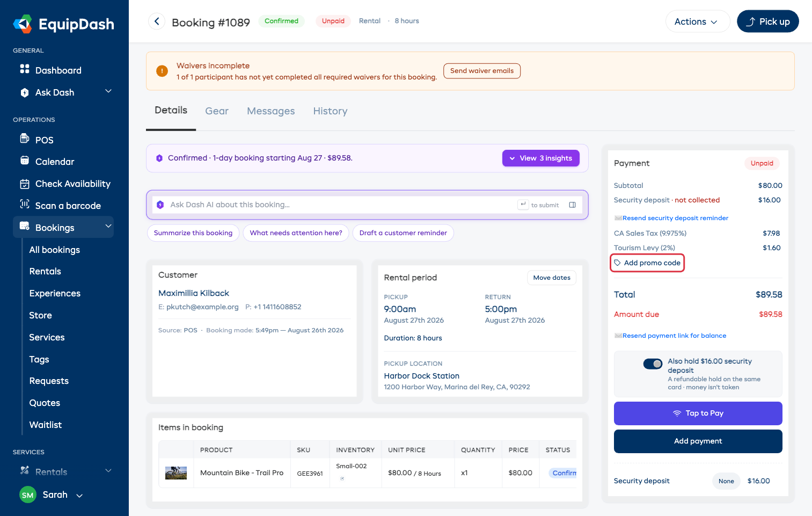This screenshot has width=812, height=516.
Task: Click the Ask Dash hexagon icon in sidebar
Action: point(25,92)
